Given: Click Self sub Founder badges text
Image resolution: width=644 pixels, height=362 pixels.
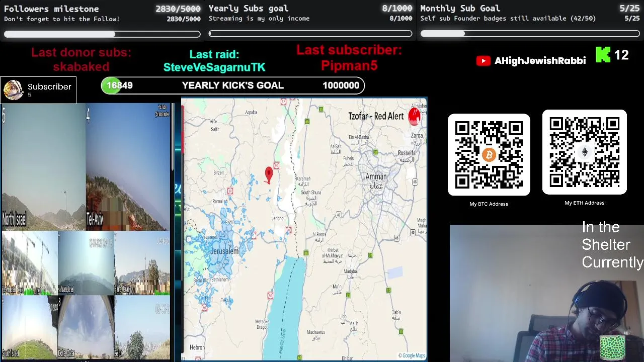Looking at the screenshot, I should coord(508,19).
